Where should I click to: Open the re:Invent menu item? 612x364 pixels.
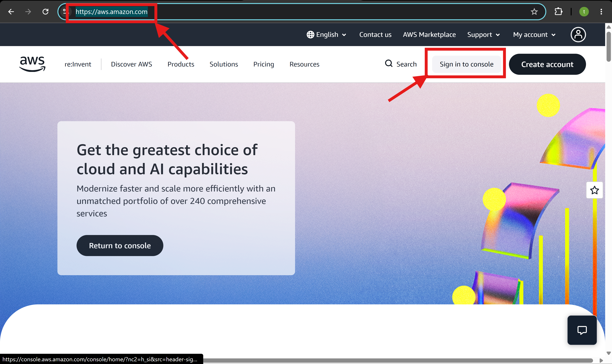pyautogui.click(x=78, y=64)
